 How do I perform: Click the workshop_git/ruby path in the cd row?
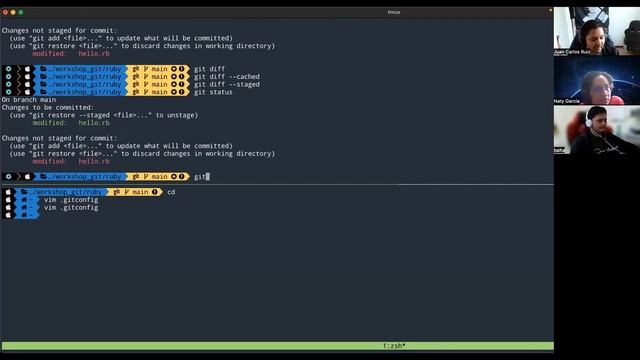66,192
